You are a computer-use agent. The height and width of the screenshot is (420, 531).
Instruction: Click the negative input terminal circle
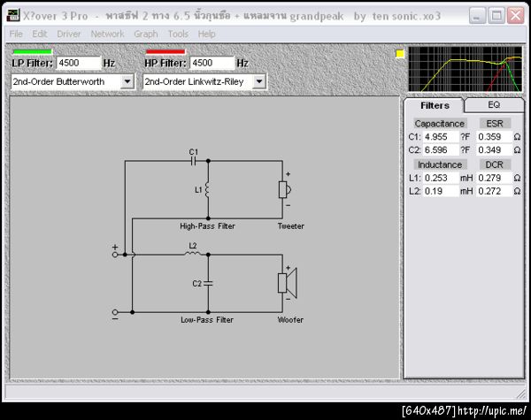[x=115, y=312]
